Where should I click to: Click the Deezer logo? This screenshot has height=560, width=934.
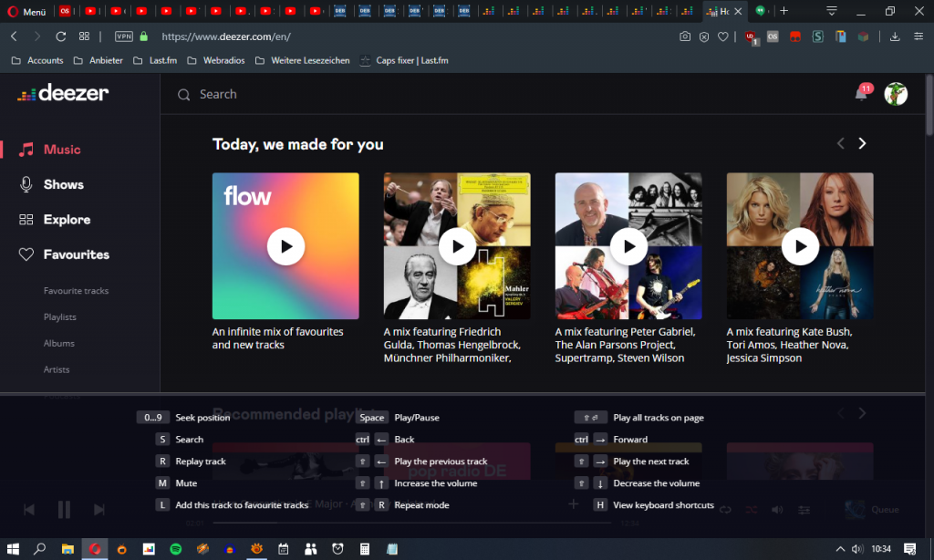point(63,94)
